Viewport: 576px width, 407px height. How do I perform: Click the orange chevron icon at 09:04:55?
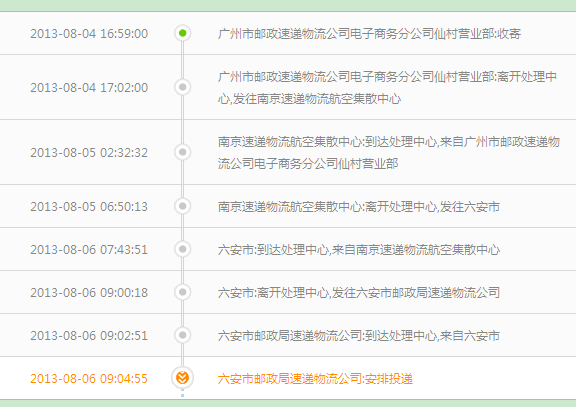tap(183, 378)
